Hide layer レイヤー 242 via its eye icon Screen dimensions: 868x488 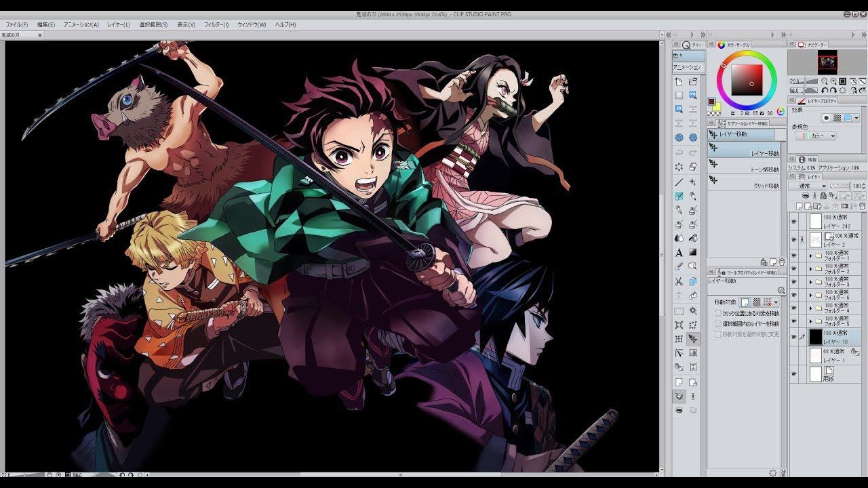793,221
